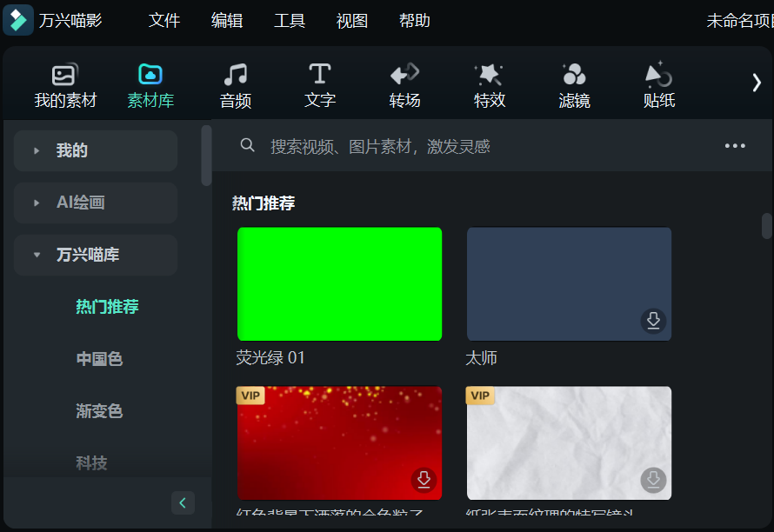Download the red particles VIP video

424,479
